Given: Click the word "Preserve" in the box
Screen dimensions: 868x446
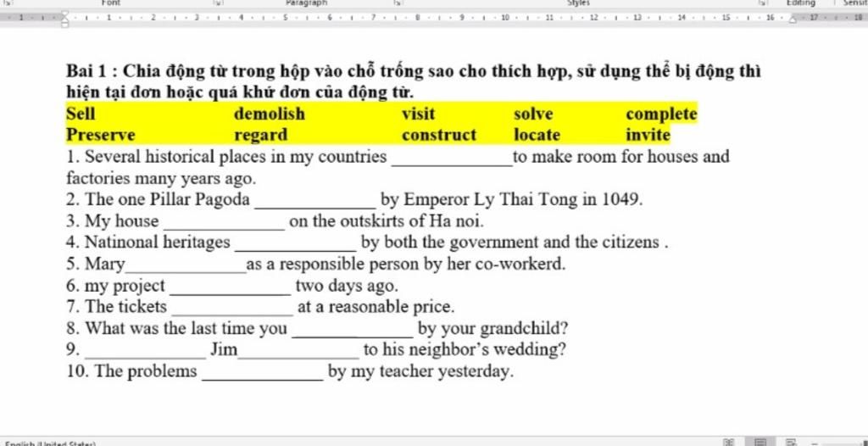Looking at the screenshot, I should tap(101, 135).
